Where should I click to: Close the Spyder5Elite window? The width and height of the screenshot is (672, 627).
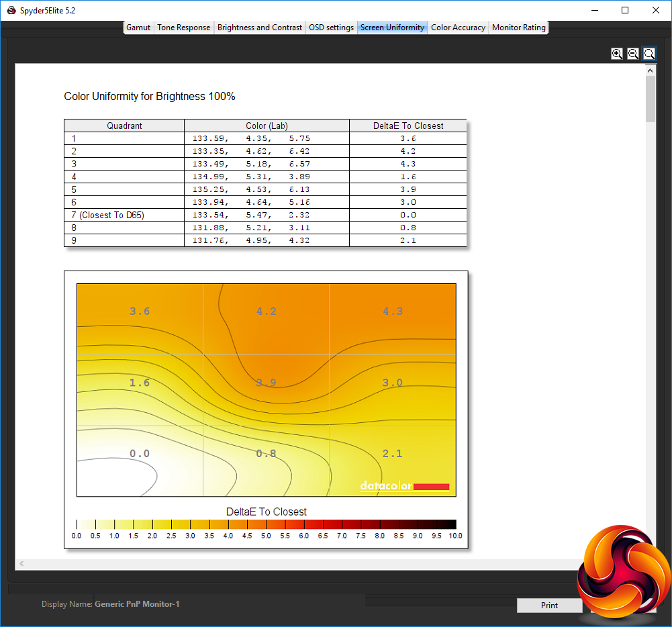(656, 10)
